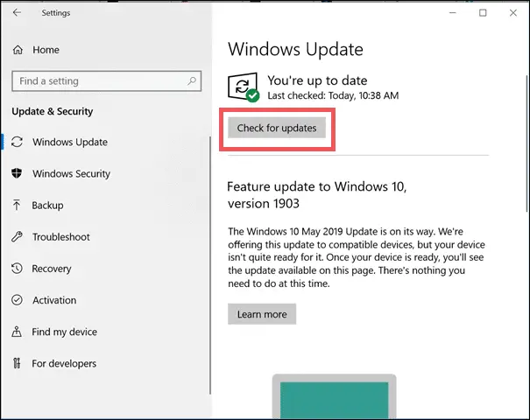Open the Activation page
530x420 pixels.
(x=54, y=300)
